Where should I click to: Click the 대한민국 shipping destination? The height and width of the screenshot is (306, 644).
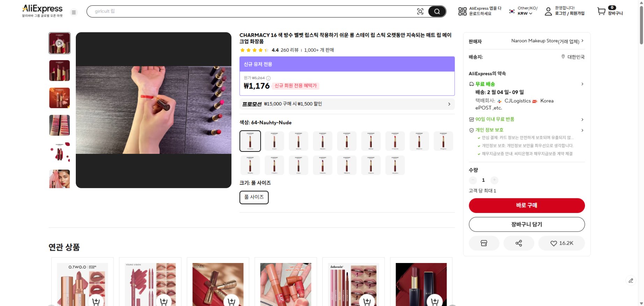576,57
